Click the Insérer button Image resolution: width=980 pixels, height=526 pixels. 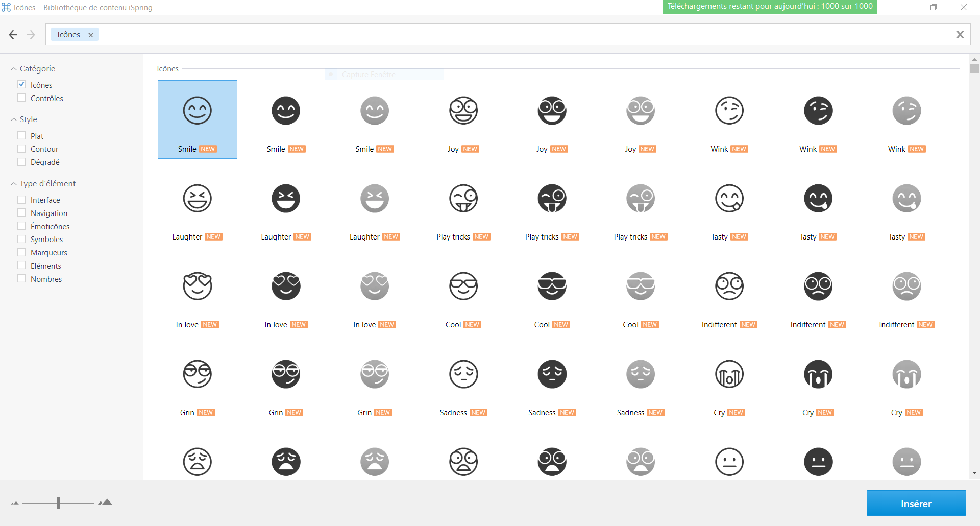[916, 504]
